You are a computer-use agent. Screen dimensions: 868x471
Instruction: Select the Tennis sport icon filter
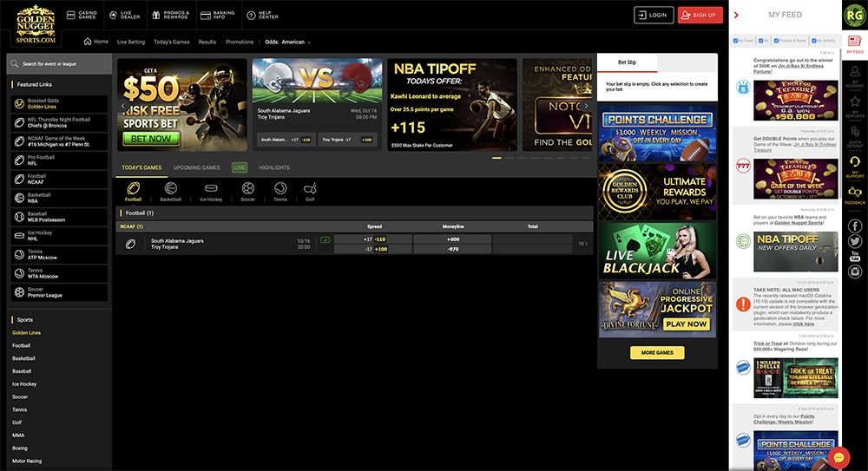pos(280,192)
